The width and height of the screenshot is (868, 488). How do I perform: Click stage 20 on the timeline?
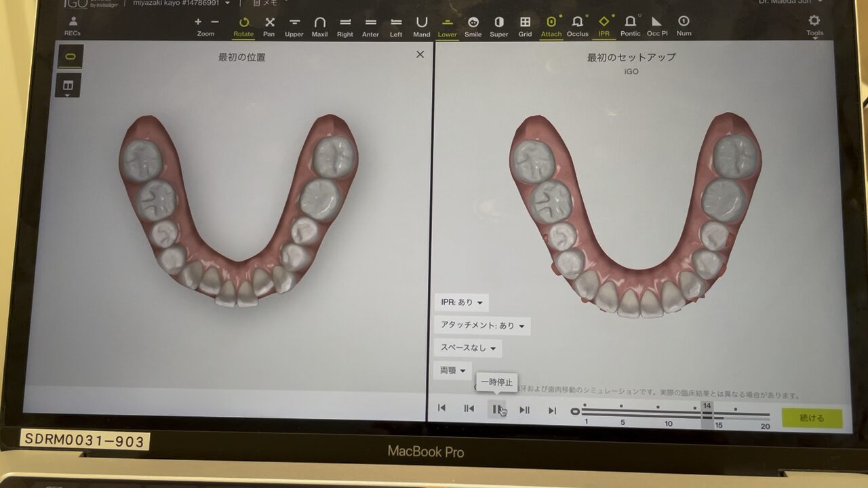click(x=765, y=426)
